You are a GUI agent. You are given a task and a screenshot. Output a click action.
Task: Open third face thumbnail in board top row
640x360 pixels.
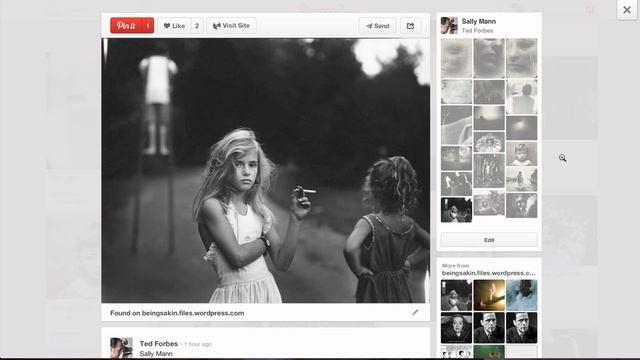(x=522, y=58)
